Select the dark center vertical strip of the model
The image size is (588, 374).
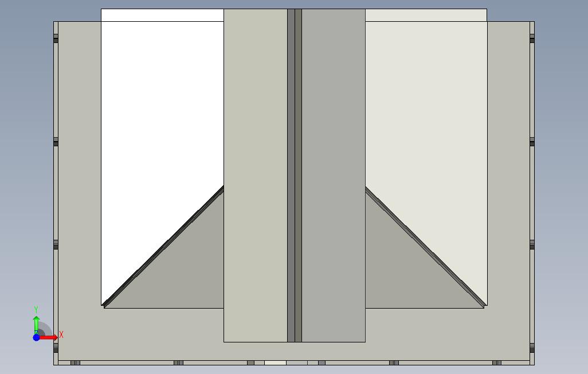click(295, 176)
